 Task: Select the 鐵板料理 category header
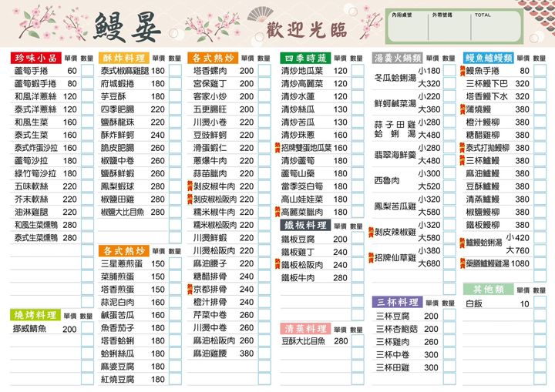pyautogui.click(x=305, y=225)
